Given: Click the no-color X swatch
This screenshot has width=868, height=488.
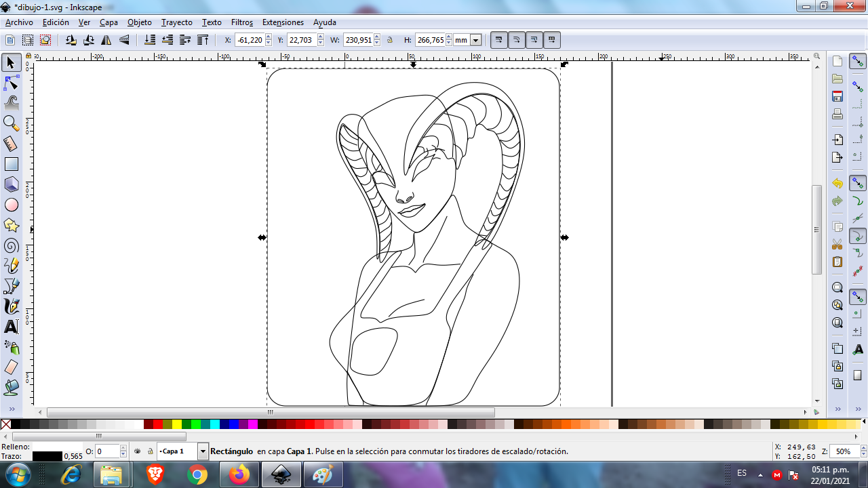Looking at the screenshot, I should click(x=6, y=424).
